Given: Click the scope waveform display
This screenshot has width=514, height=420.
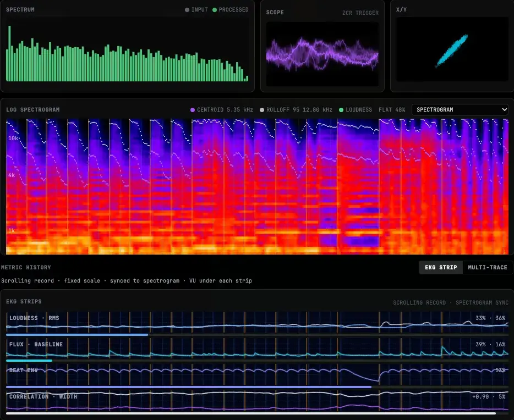Looking at the screenshot, I should click(x=322, y=54).
